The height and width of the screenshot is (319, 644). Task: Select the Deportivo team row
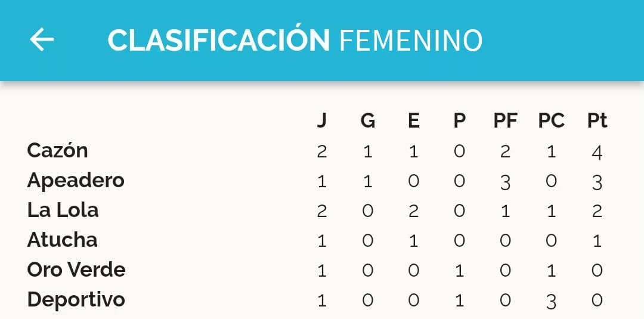(76, 299)
